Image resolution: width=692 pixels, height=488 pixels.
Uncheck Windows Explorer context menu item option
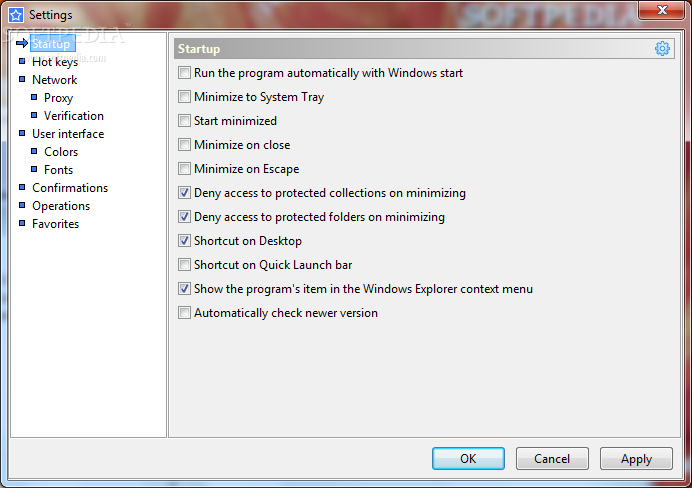pos(184,289)
